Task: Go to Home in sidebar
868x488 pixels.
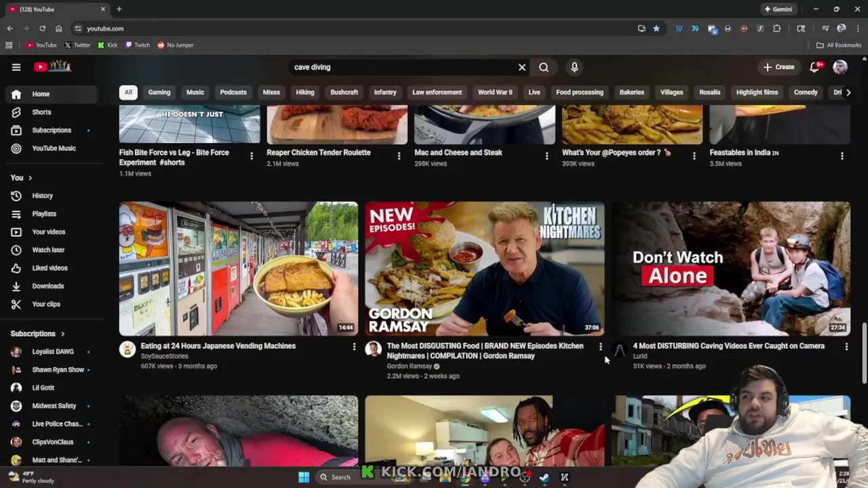Action: point(51,94)
